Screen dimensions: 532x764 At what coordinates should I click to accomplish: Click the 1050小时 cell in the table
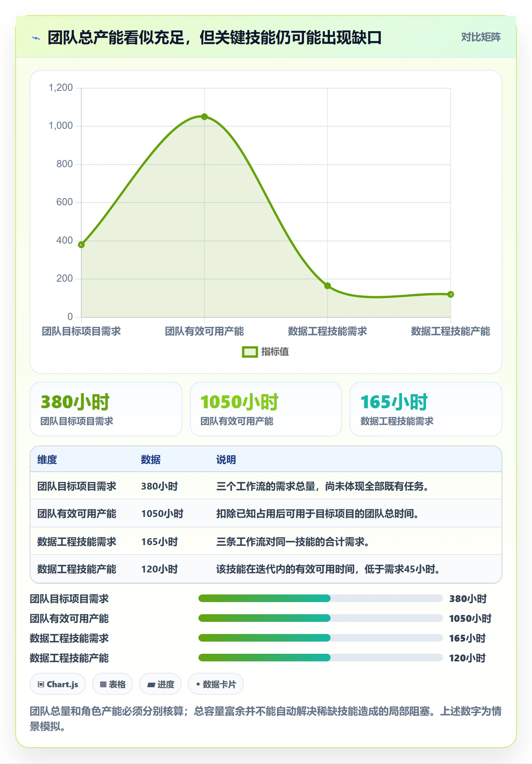click(162, 514)
